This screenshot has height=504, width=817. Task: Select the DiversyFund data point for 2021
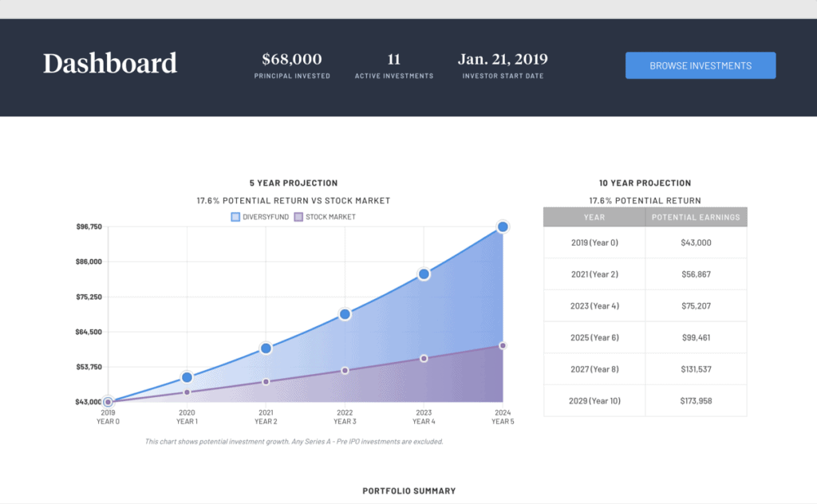[x=266, y=348]
